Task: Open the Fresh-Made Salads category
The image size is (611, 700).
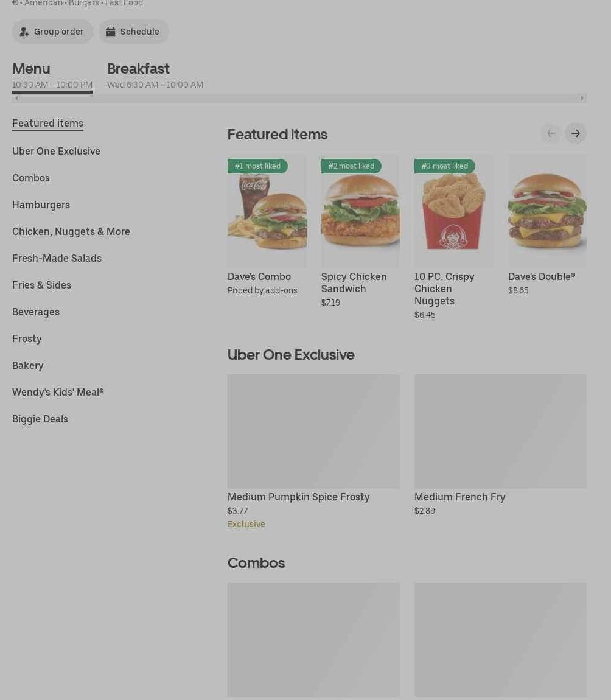Action: [57, 258]
